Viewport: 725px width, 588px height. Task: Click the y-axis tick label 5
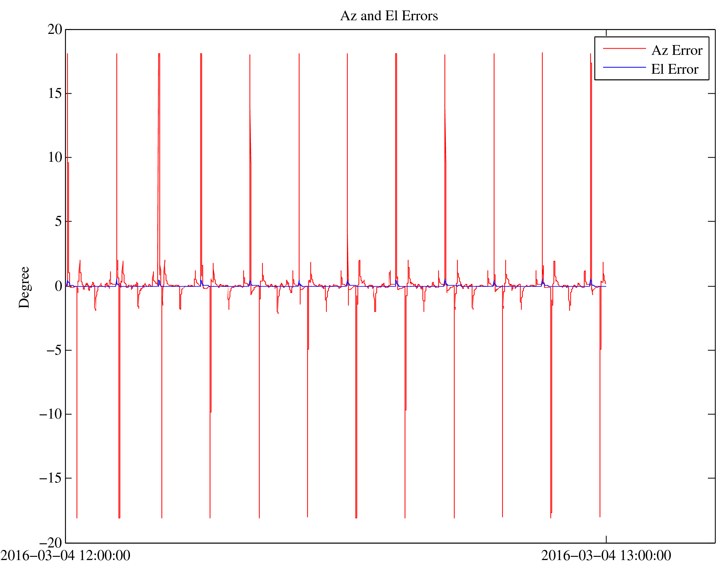click(58, 222)
